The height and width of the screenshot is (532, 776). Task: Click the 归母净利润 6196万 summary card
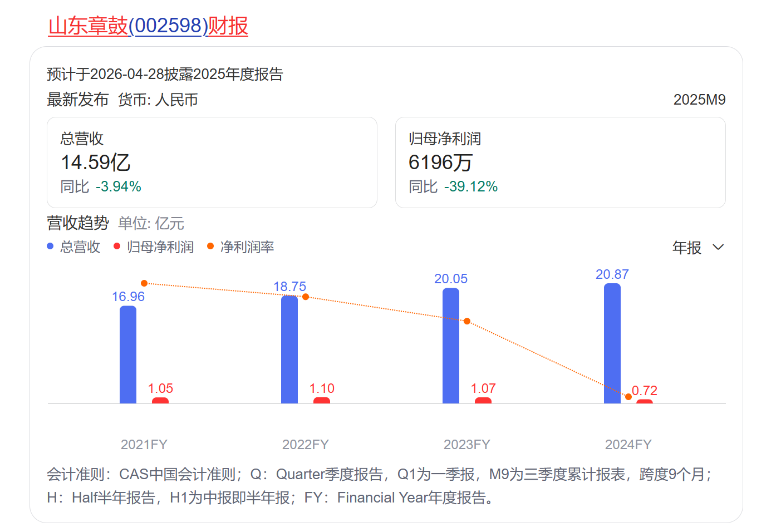[560, 162]
